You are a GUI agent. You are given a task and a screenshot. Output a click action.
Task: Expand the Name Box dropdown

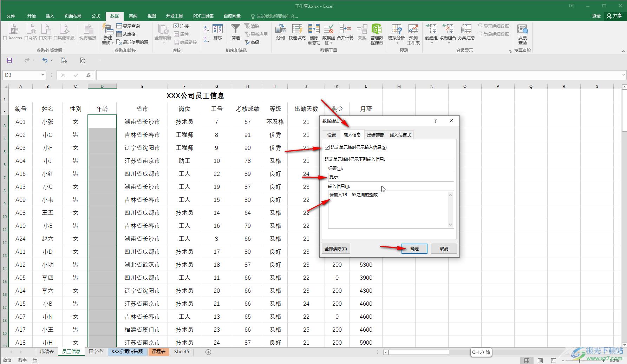tap(43, 75)
